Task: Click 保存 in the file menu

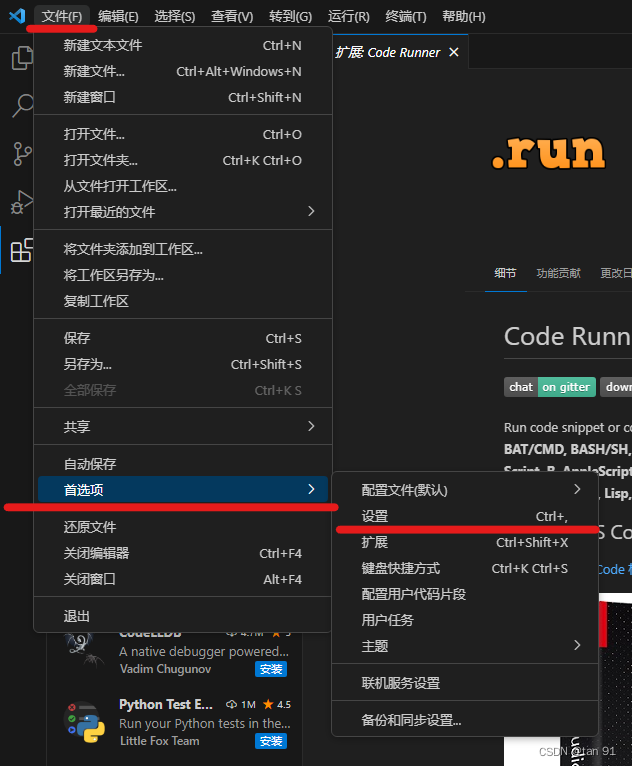Action: (x=183, y=338)
